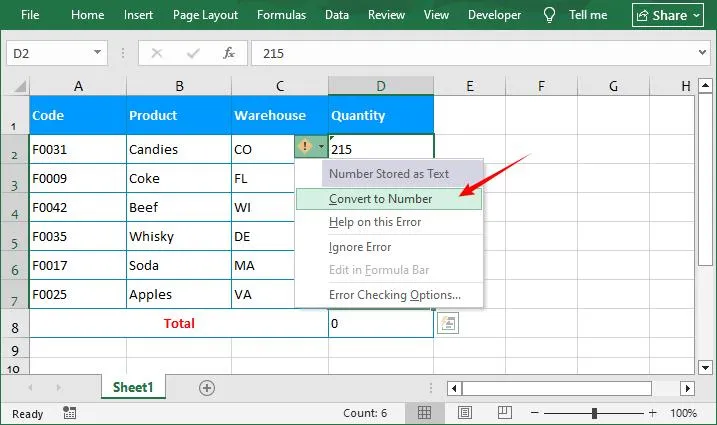Click horizontal scrollbar right arrow
The image size is (717, 425).
pos(687,389)
